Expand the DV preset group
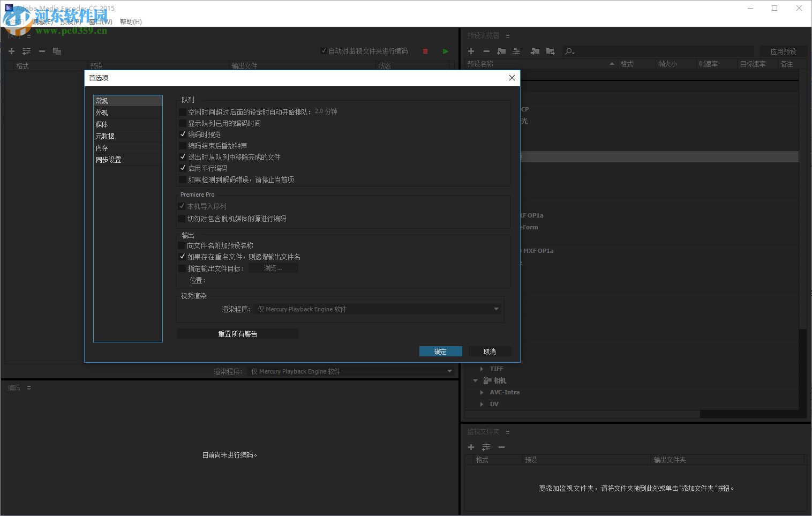 click(x=482, y=404)
